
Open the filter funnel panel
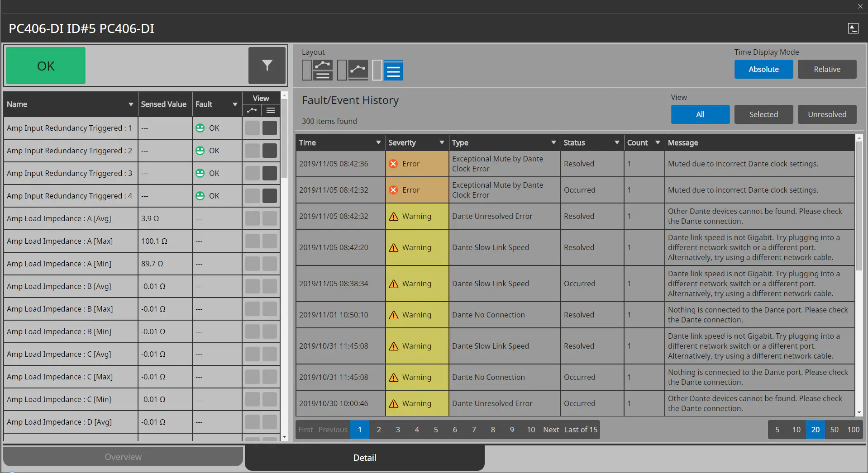267,66
